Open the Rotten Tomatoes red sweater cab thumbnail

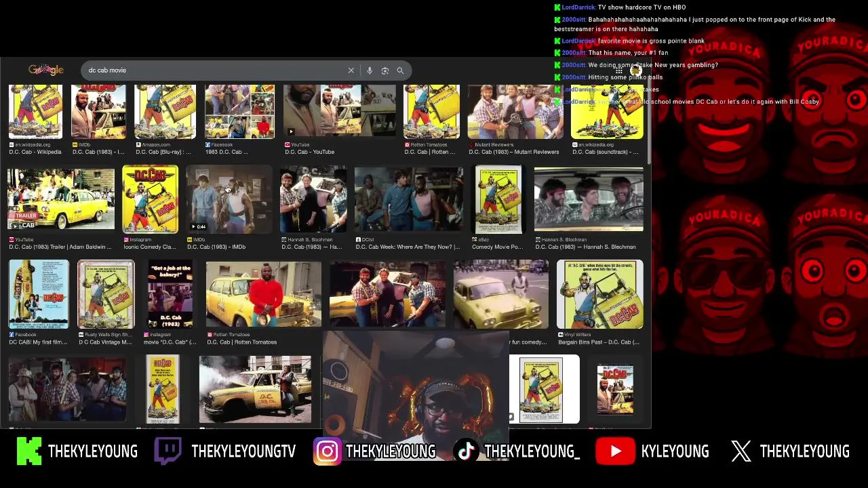point(264,294)
